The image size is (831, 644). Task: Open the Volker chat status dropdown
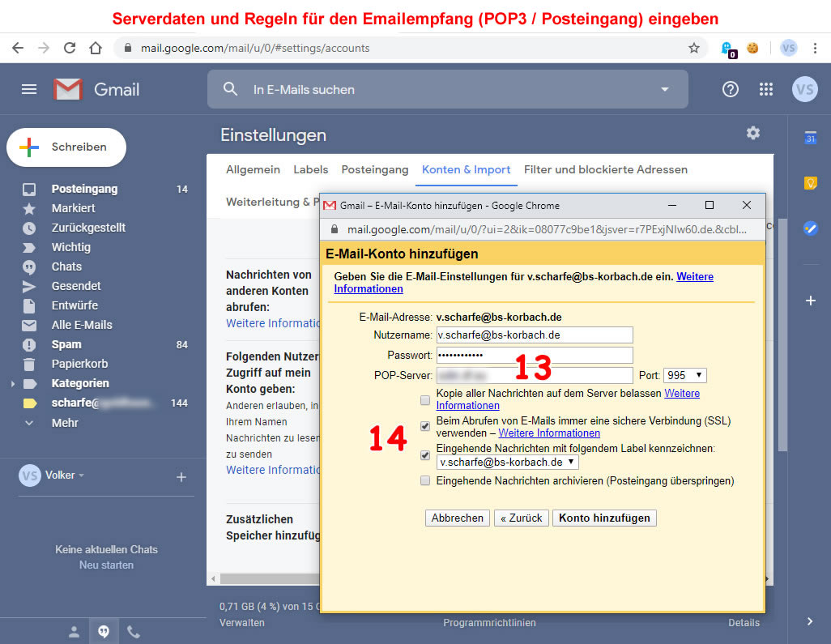(x=82, y=476)
